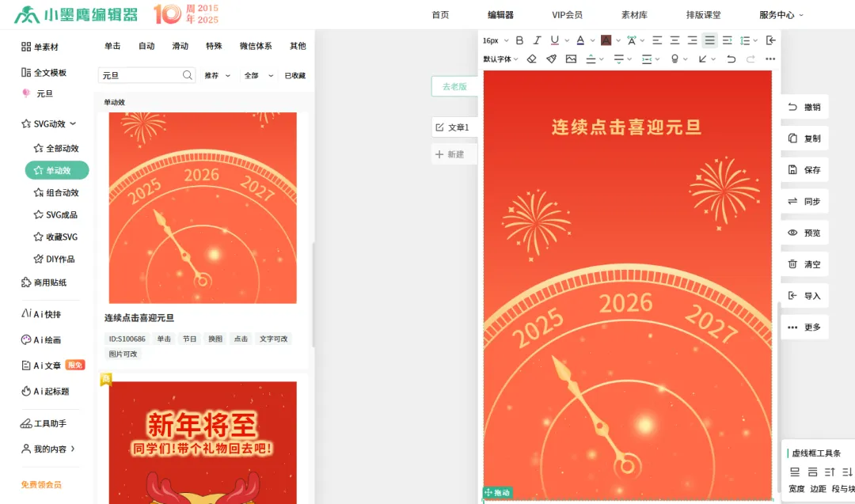Click the redo arrow in editor toolbar
Screen dimensions: 855x504
(x=750, y=59)
